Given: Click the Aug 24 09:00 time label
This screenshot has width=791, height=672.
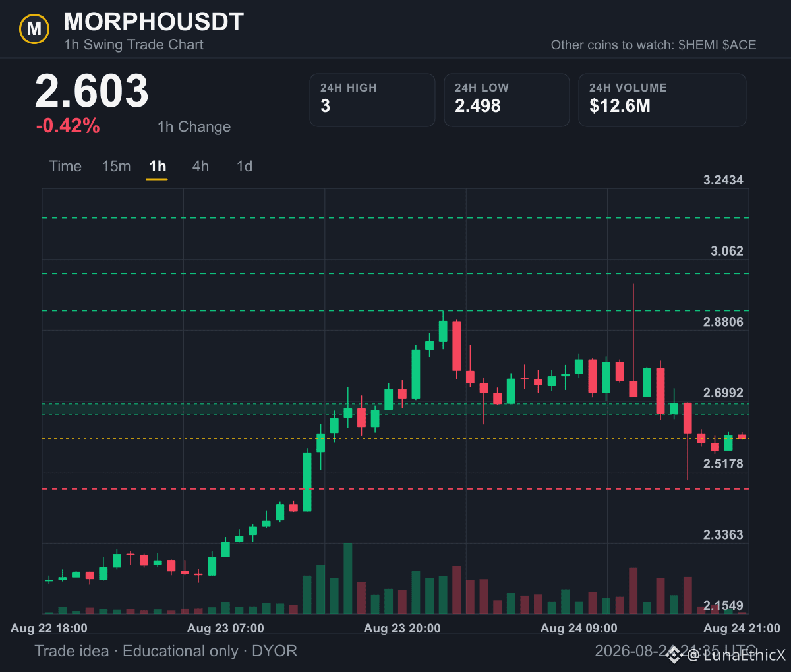Looking at the screenshot, I should [579, 629].
